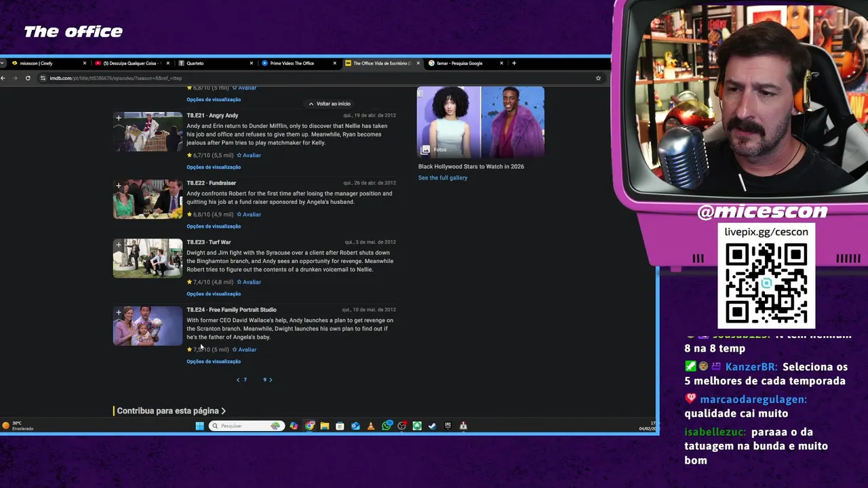
Task: Click the 6,7/10 rating of Angry Andy
Action: [210, 155]
